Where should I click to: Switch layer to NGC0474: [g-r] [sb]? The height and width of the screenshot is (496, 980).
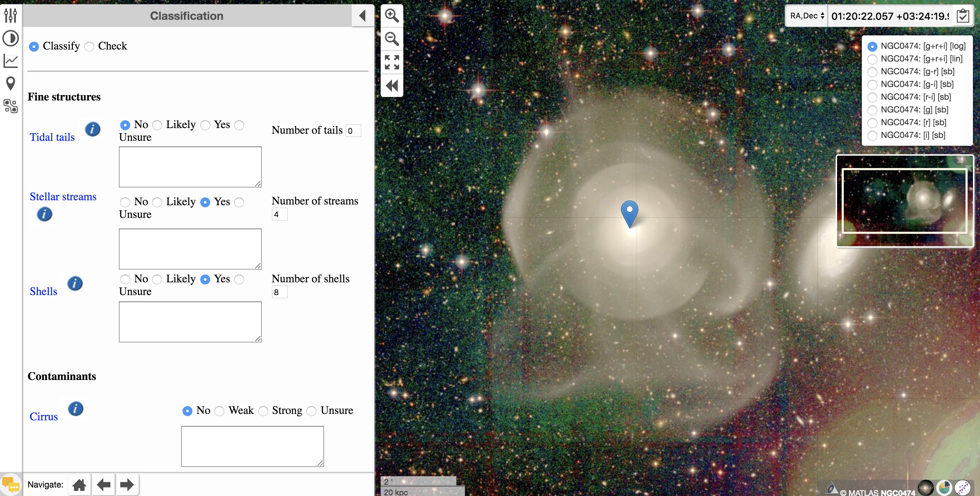point(872,72)
